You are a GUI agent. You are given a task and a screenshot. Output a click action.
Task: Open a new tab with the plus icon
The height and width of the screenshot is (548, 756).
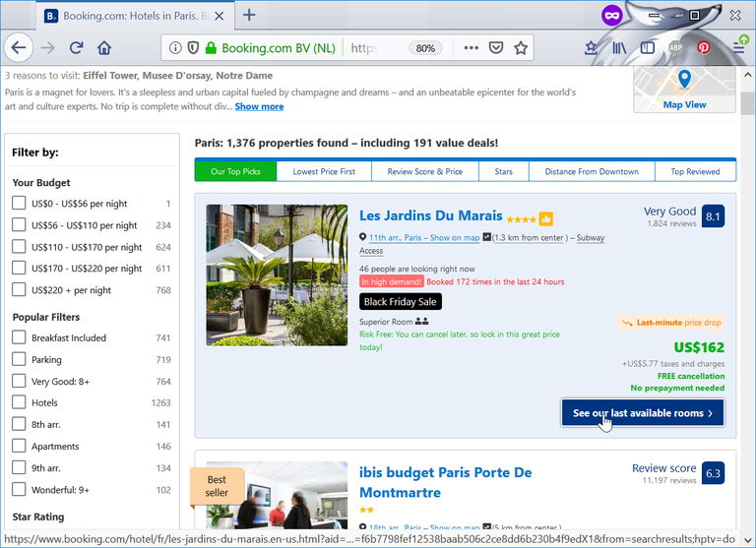point(249,16)
